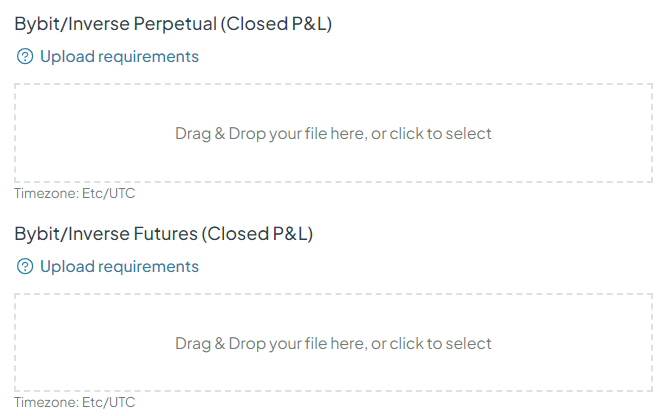This screenshot has width=664, height=416.
Task: Click 'click to select' in the upper upload area
Action: click(x=440, y=133)
